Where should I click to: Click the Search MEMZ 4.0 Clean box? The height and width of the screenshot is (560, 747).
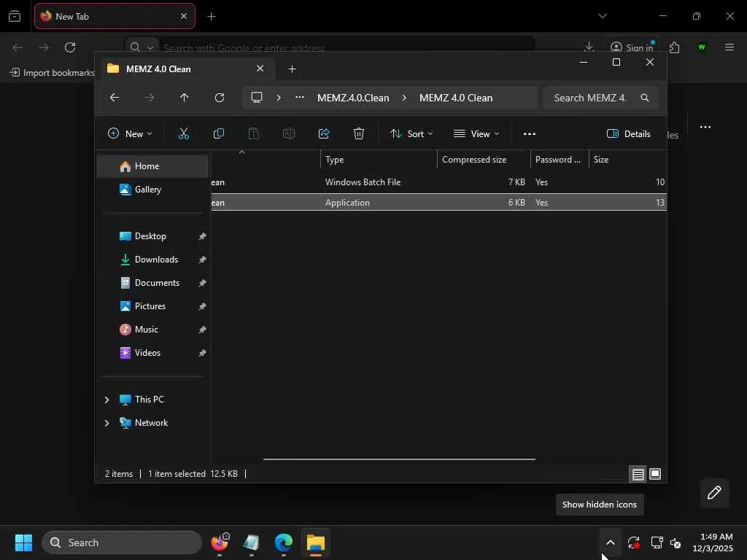(x=590, y=98)
